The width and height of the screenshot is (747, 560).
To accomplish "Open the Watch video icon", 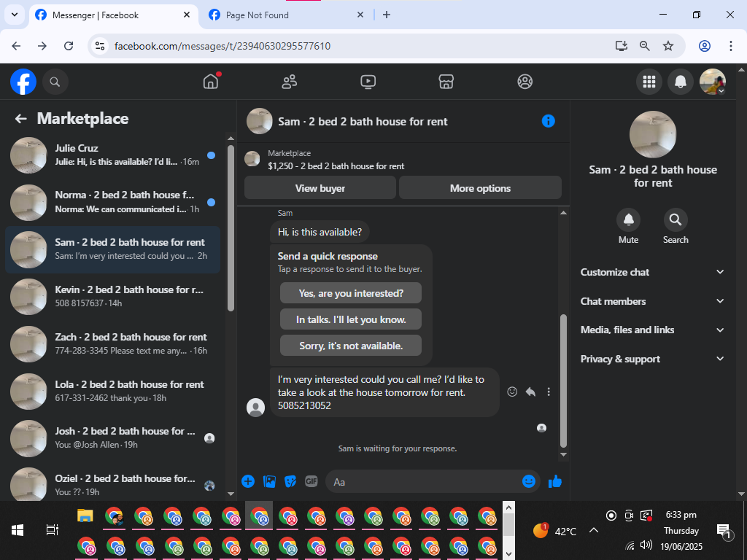I will 368,82.
